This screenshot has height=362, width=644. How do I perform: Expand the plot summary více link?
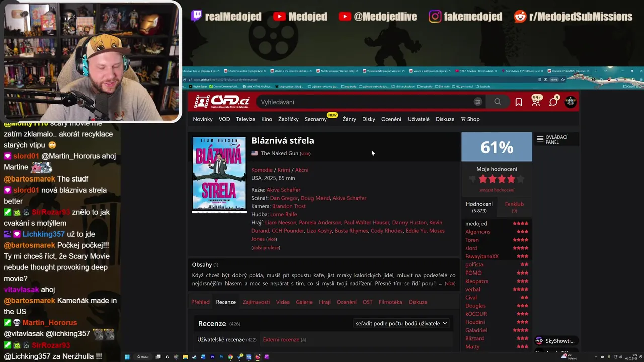(450, 283)
